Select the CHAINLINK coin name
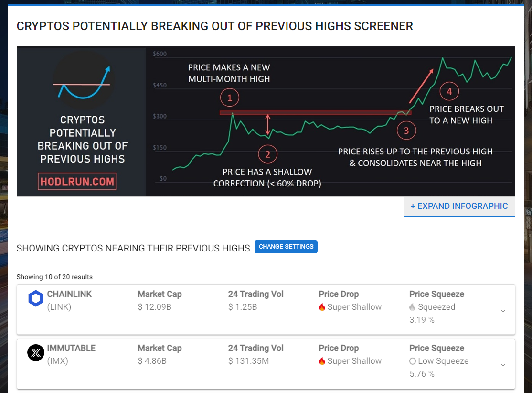 [69, 294]
